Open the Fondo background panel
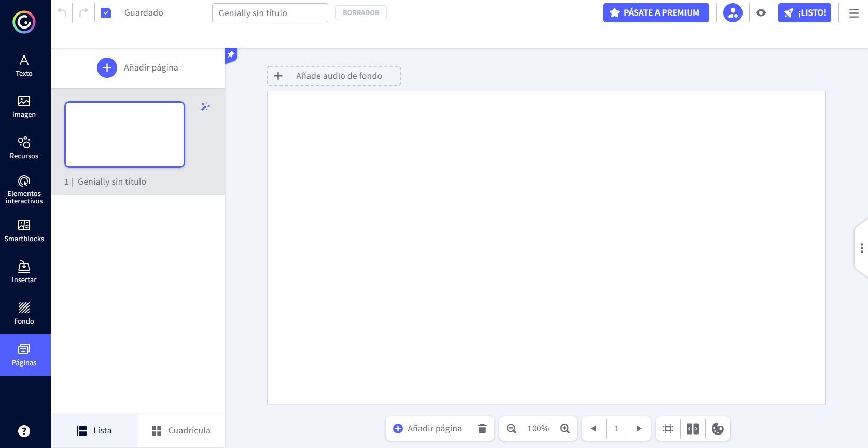 click(x=24, y=313)
